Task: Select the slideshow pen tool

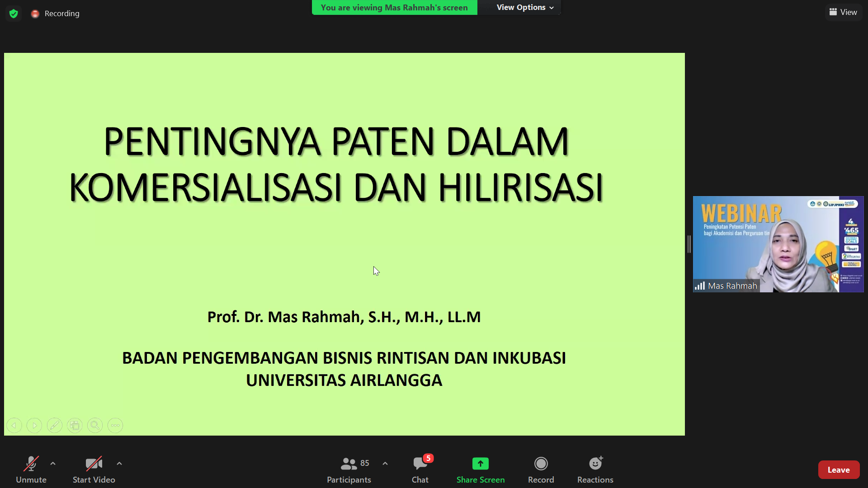Action: [x=55, y=425]
